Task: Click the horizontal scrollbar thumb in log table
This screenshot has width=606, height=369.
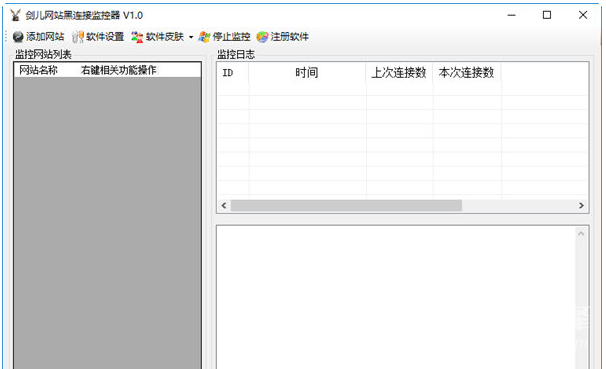Action: (x=346, y=206)
